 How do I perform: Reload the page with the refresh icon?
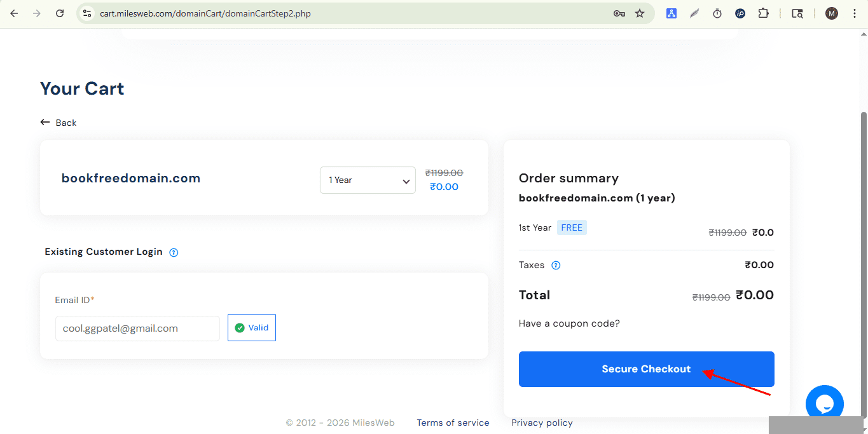[60, 13]
